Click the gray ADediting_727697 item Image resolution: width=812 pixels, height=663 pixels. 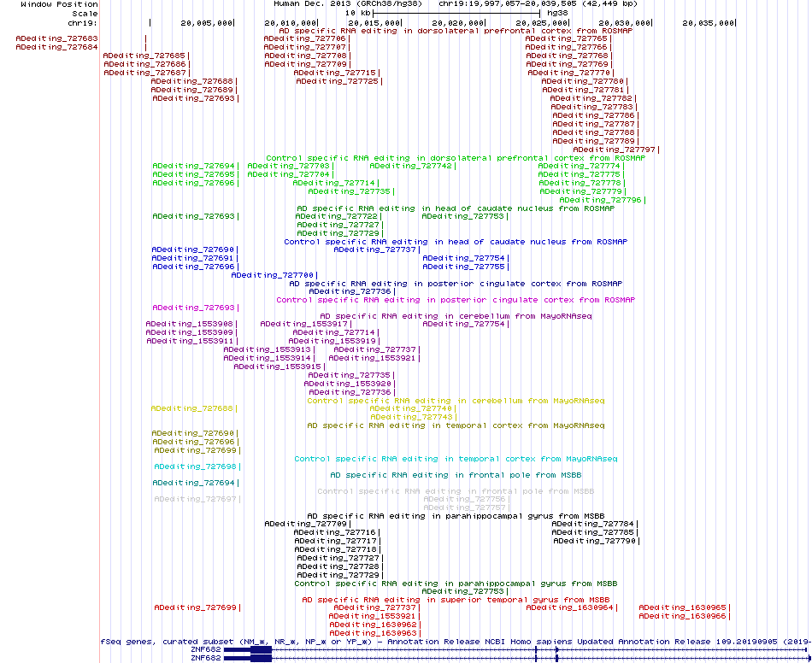click(x=195, y=500)
